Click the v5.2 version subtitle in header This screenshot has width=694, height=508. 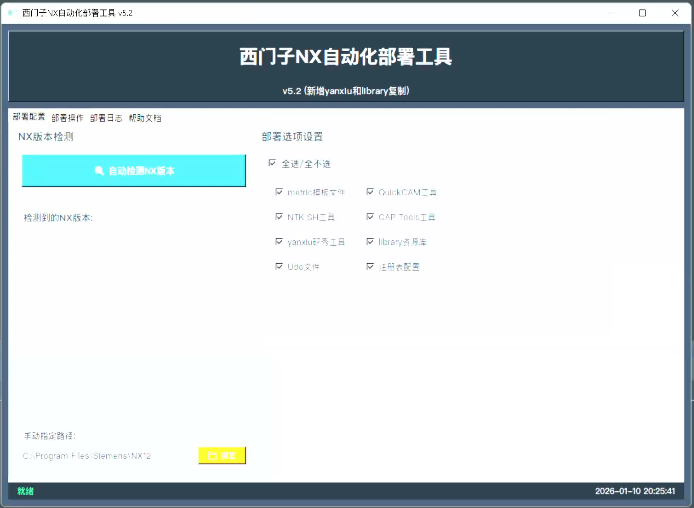(x=346, y=91)
